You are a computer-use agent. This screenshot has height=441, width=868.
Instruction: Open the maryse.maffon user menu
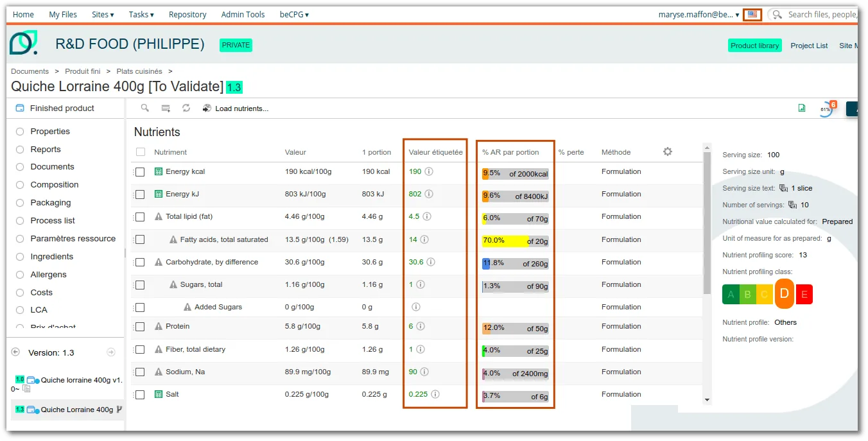pos(699,14)
